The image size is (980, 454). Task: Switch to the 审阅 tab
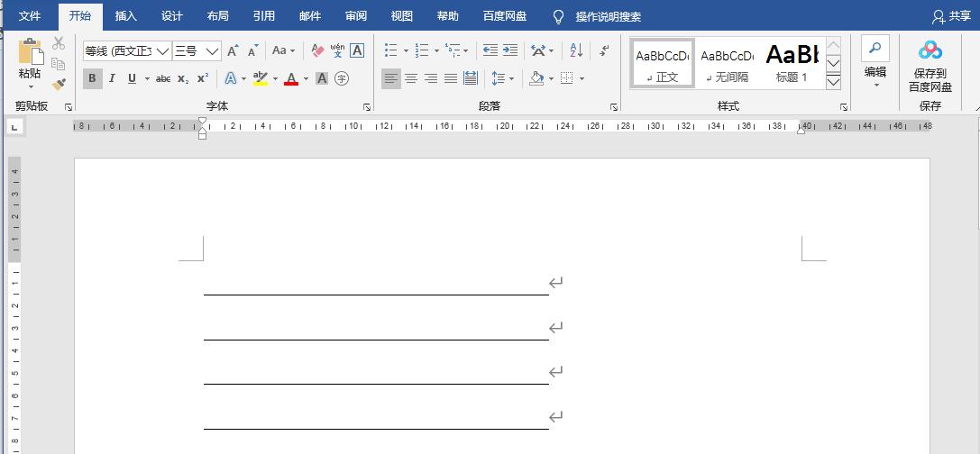355,16
